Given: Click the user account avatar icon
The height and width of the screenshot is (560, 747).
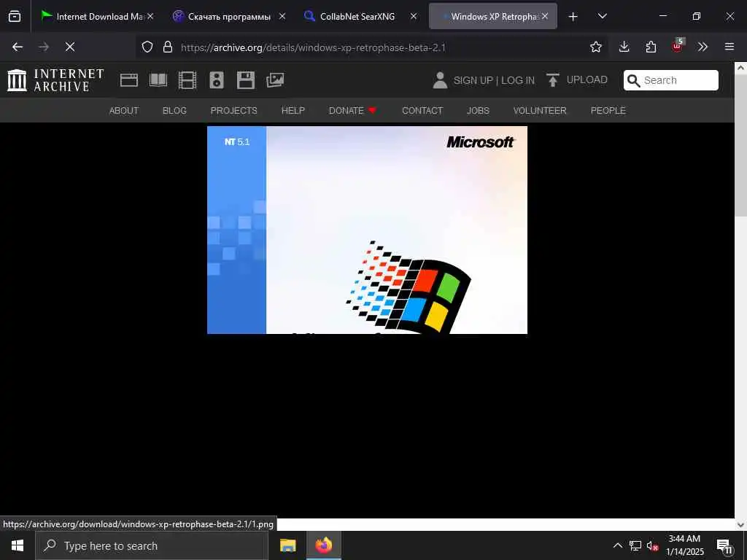Looking at the screenshot, I should 440,80.
